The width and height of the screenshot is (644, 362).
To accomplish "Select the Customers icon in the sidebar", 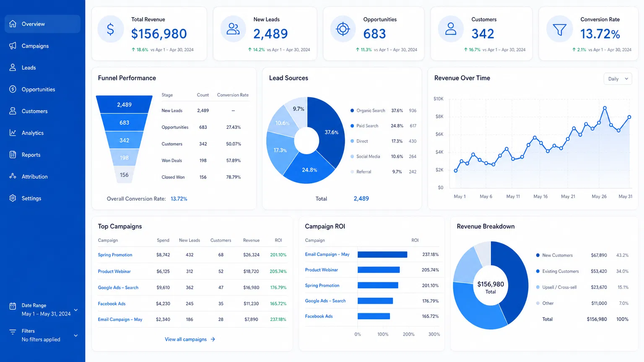I will click(x=13, y=111).
